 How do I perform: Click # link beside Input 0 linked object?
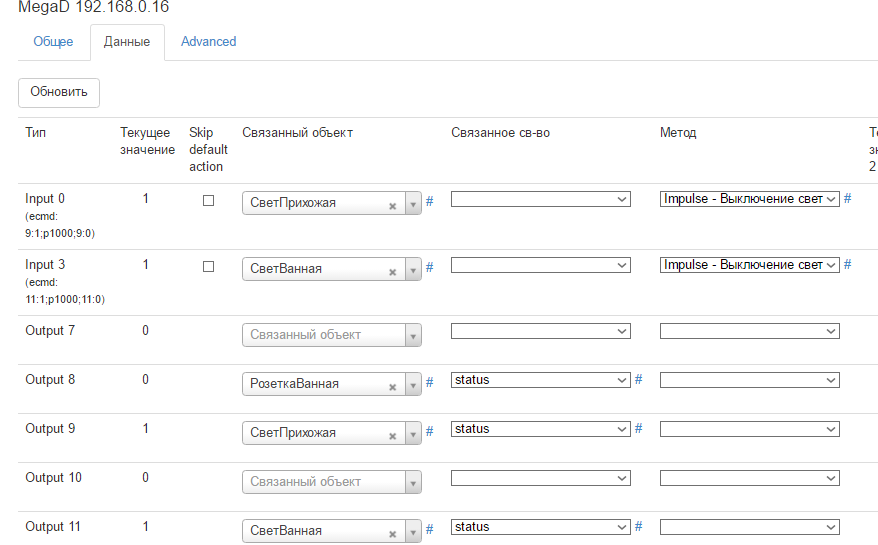pyautogui.click(x=430, y=202)
